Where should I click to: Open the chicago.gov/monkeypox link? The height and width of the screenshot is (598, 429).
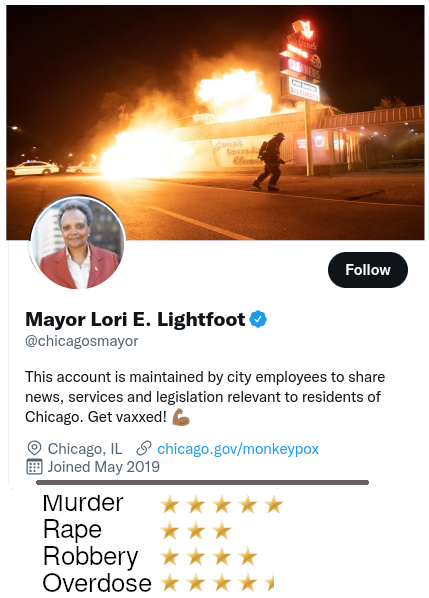[x=238, y=449]
